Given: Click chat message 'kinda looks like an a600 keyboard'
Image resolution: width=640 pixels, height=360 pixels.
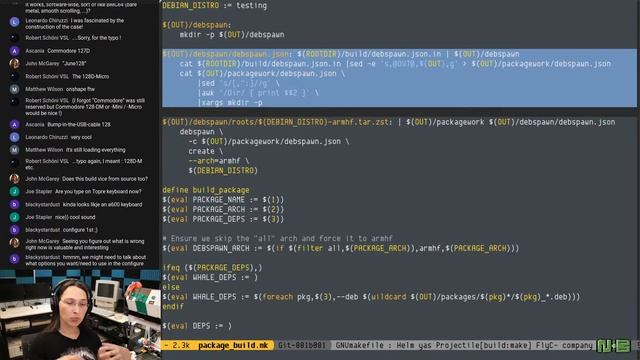Looking at the screenshot, I should coord(102,204).
